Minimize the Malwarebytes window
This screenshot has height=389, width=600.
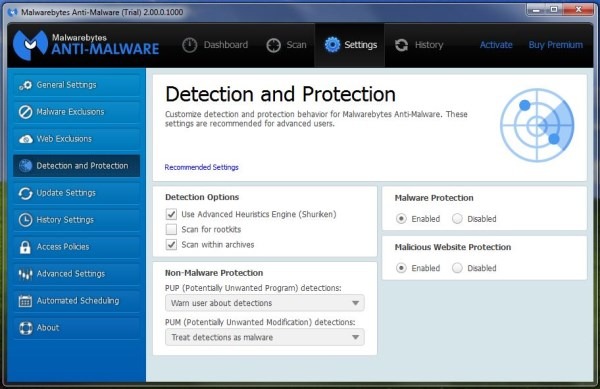click(x=536, y=10)
